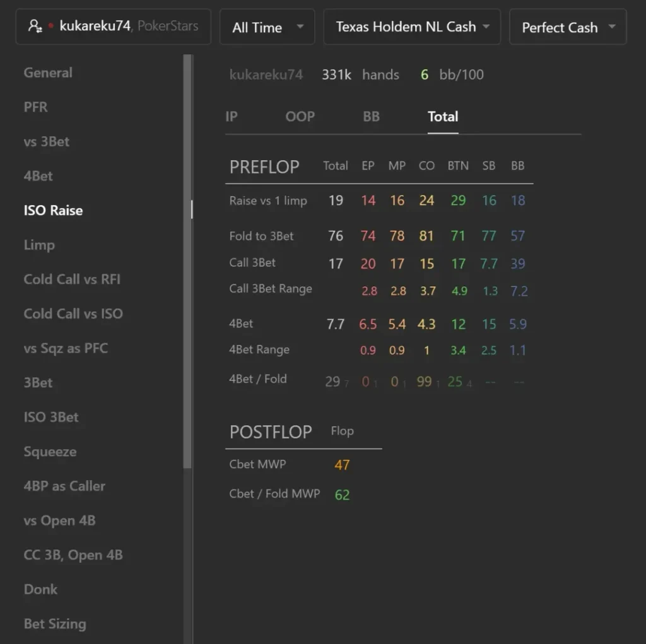Expand the Texas Holdem NL Cash dropdown
This screenshot has height=644, width=646.
coord(412,27)
